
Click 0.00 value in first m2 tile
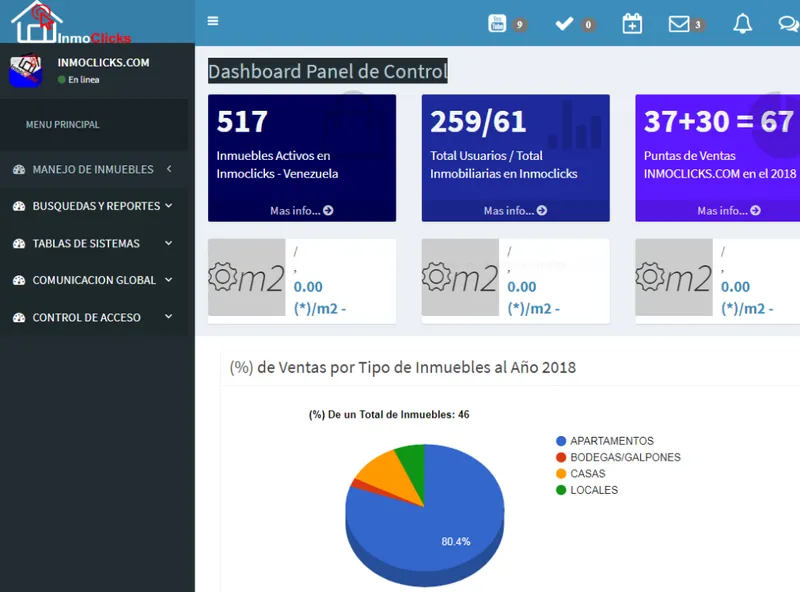click(x=308, y=287)
